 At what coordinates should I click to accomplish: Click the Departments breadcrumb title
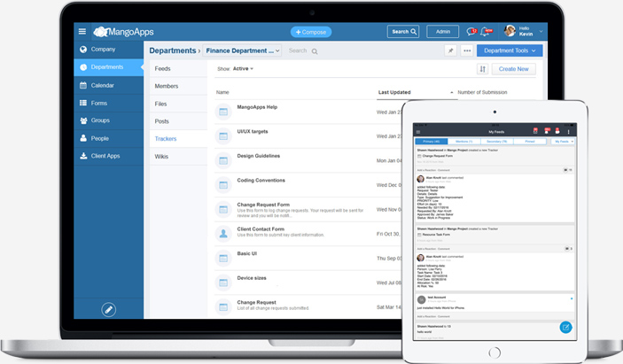pos(173,50)
